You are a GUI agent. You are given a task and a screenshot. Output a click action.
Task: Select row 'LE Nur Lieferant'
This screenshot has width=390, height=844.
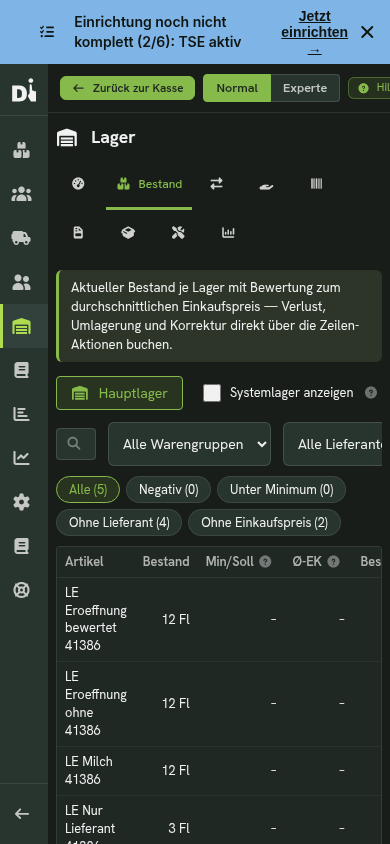(x=219, y=820)
